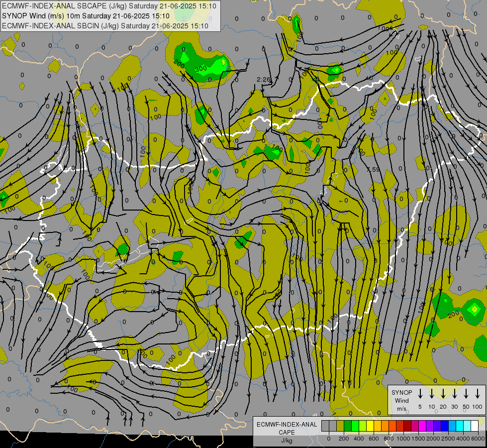The height and width of the screenshot is (448, 487).
Task: Click the SYNOP Wind 10m header line
Action: [86, 16]
